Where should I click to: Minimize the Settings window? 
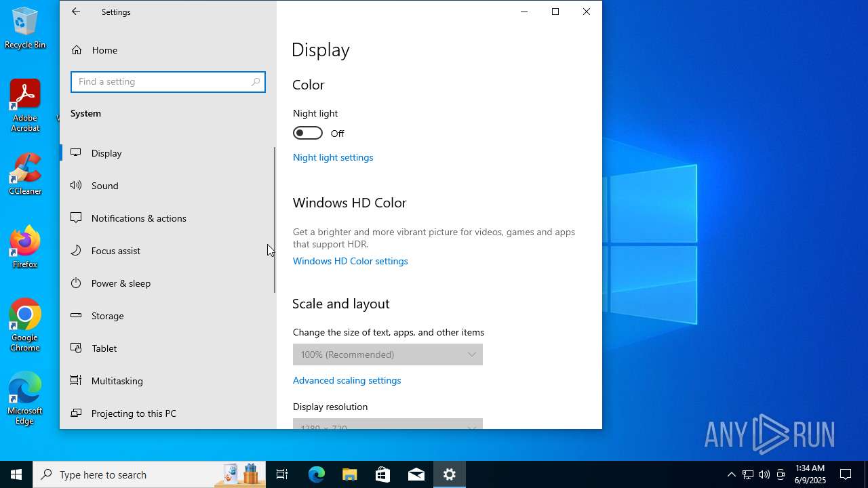click(x=524, y=12)
